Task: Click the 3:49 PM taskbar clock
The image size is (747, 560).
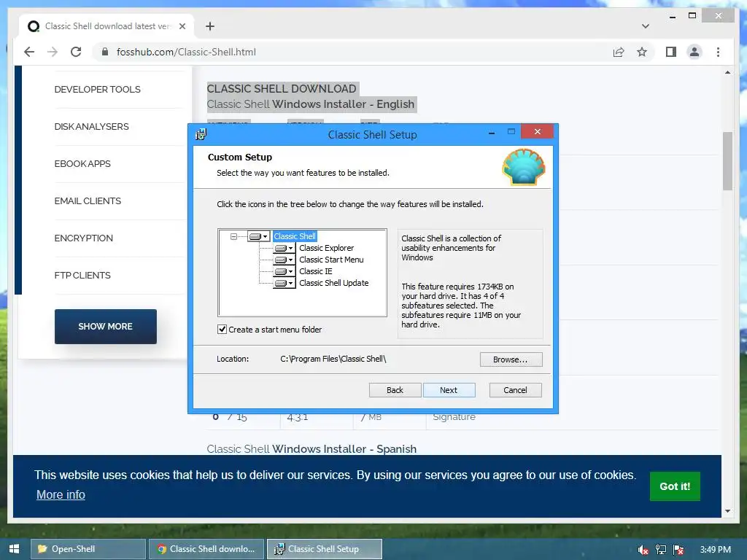Action: 715,550
